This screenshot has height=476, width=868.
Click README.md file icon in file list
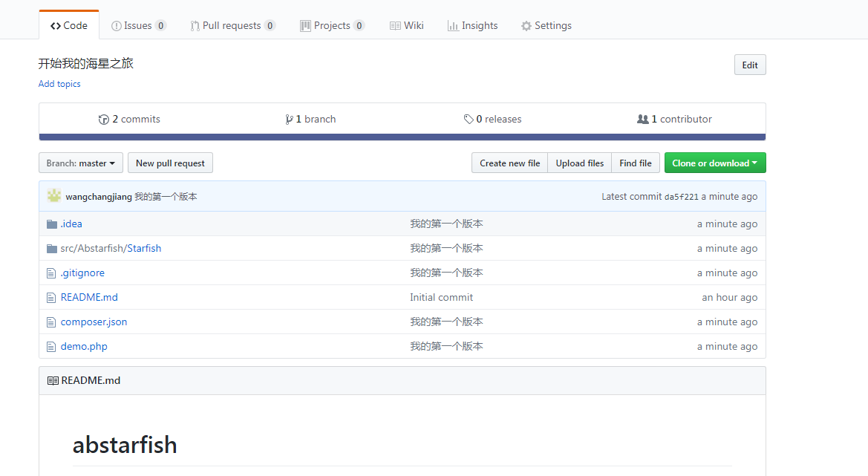pos(51,298)
